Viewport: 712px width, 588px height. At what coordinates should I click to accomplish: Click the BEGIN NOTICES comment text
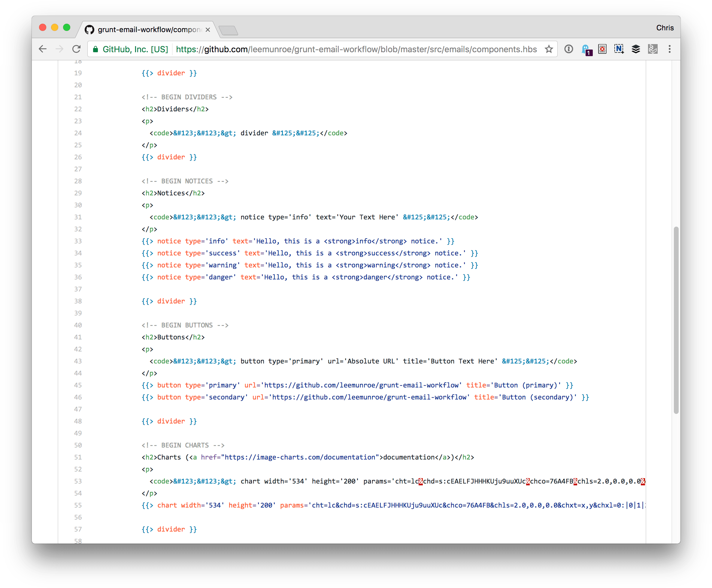[185, 181]
